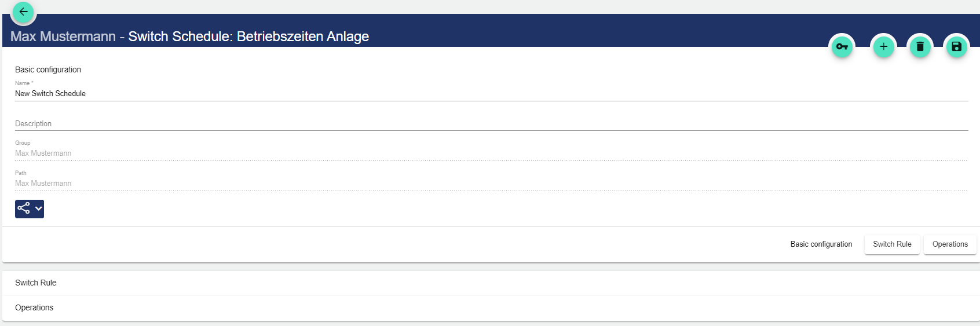Select the Path field showing Max Mustermann

(x=491, y=184)
